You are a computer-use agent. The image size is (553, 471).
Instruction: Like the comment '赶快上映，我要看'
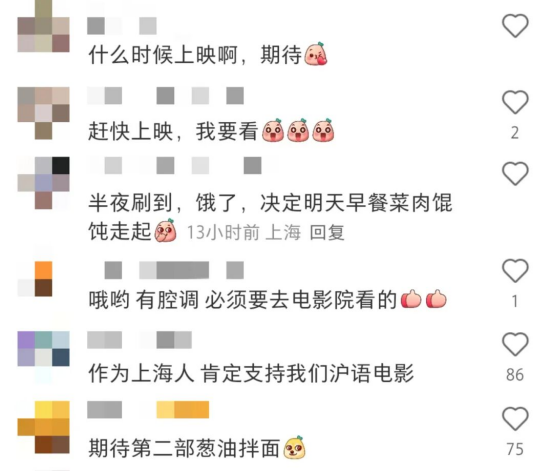coord(515,102)
